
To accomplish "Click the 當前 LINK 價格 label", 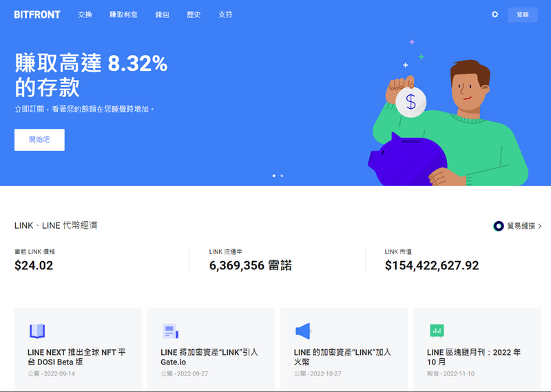I will click(35, 251).
